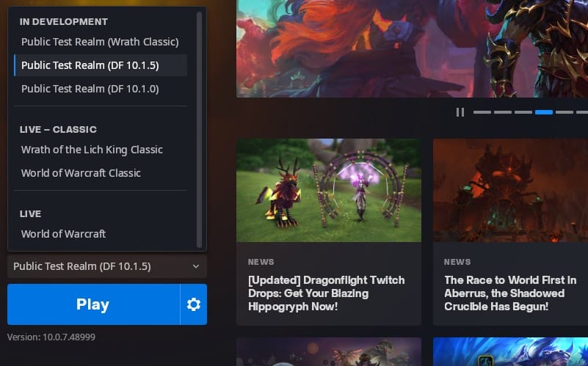The width and height of the screenshot is (588, 366).
Task: Click the featured hero banner image
Action: [412, 48]
